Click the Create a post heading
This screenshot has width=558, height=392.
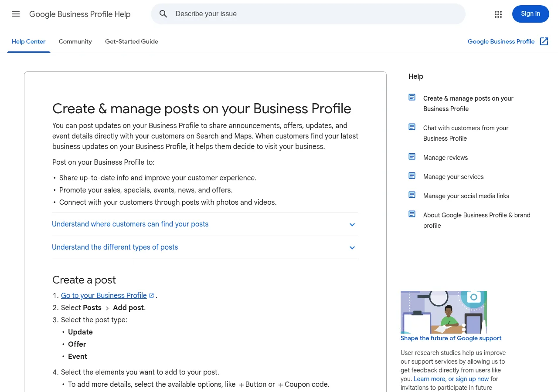click(x=84, y=280)
